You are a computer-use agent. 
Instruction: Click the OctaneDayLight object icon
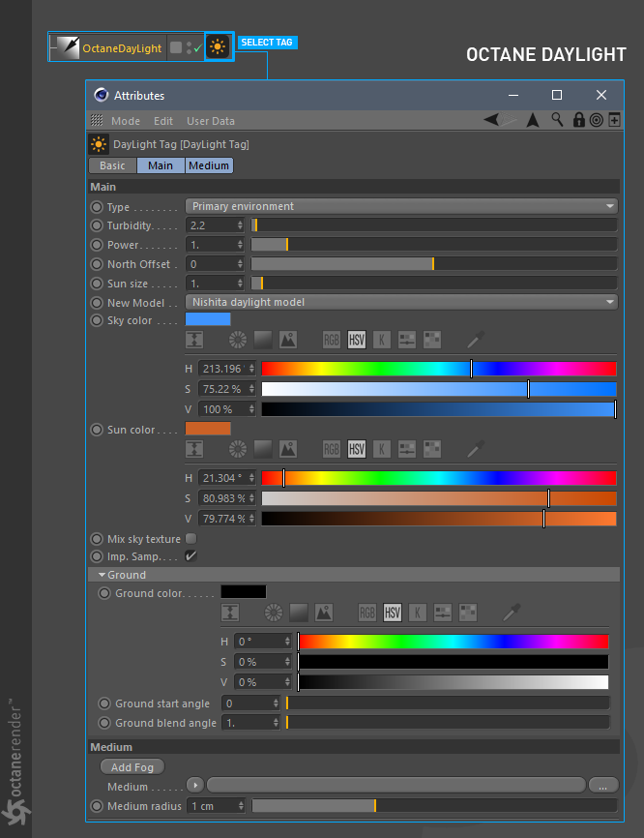coord(69,47)
